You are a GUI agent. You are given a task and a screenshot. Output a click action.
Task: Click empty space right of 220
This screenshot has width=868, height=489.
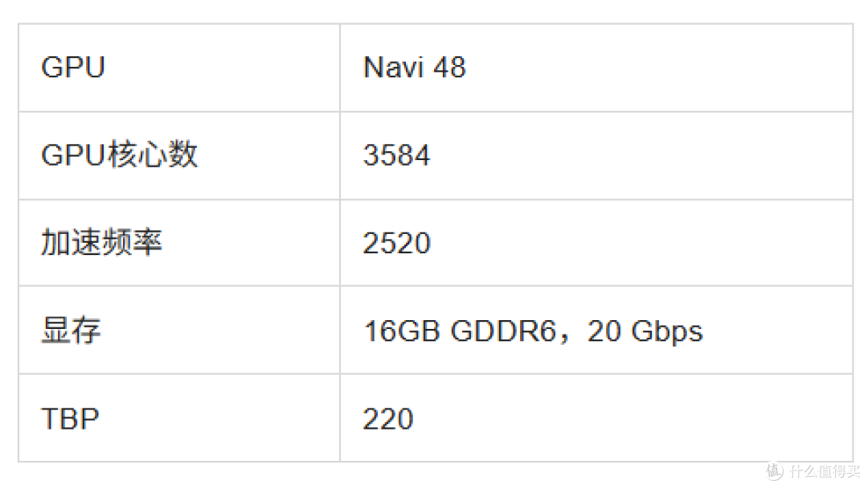[x=631, y=418]
